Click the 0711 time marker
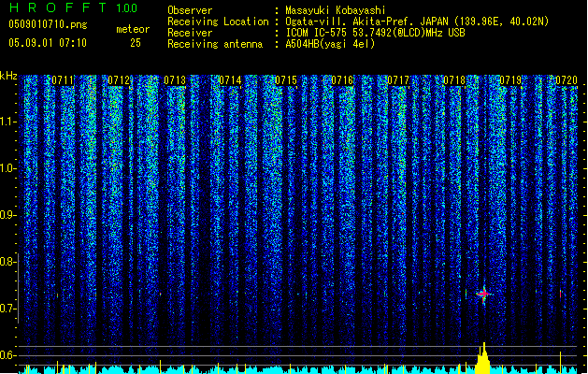588x374 pixels. pyautogui.click(x=63, y=80)
